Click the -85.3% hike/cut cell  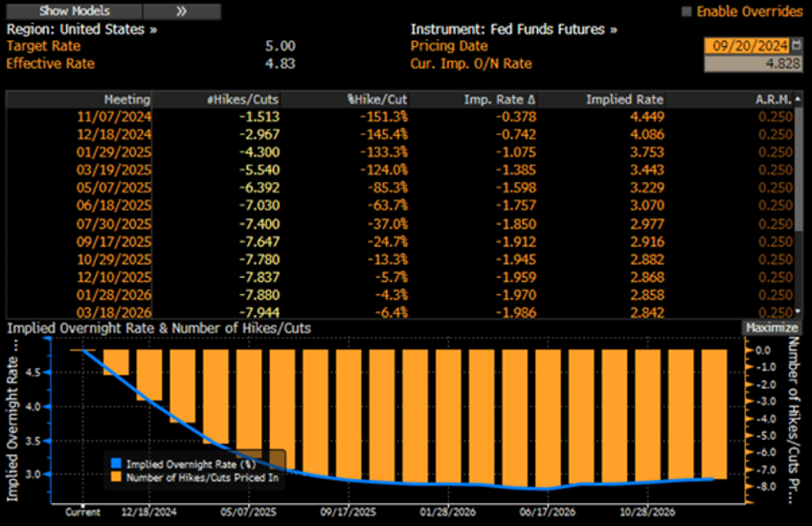[x=388, y=188]
